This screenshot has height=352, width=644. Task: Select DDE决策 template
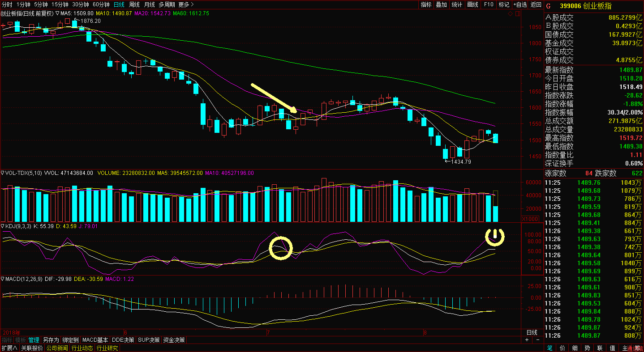tap(123, 340)
